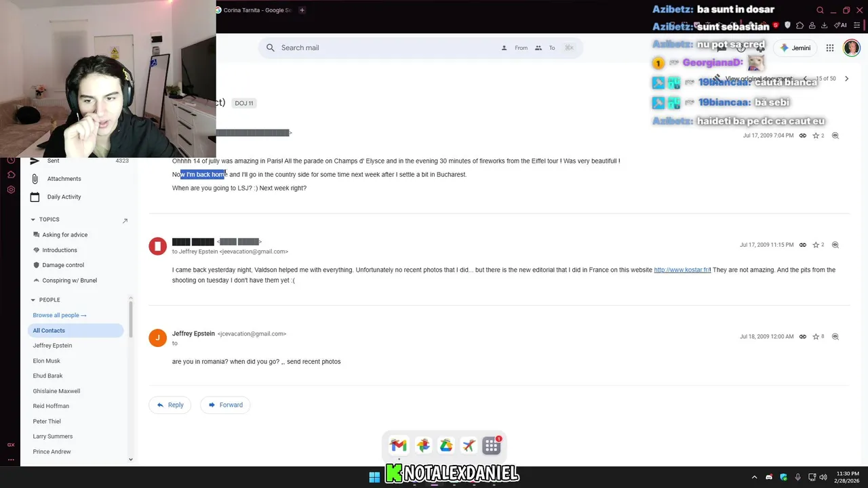This screenshot has height=488, width=868.
Task: Open the kostar.fr hyperlink
Action: pos(682,270)
